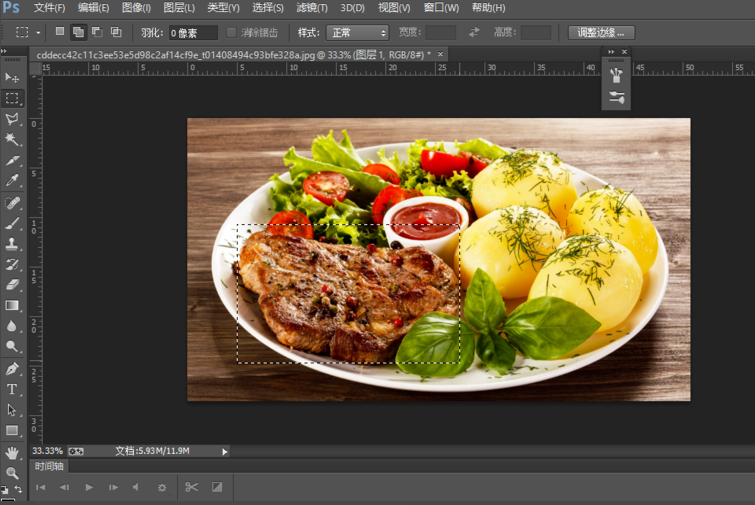Select the Polygonal Lasso tool

pyautogui.click(x=12, y=119)
